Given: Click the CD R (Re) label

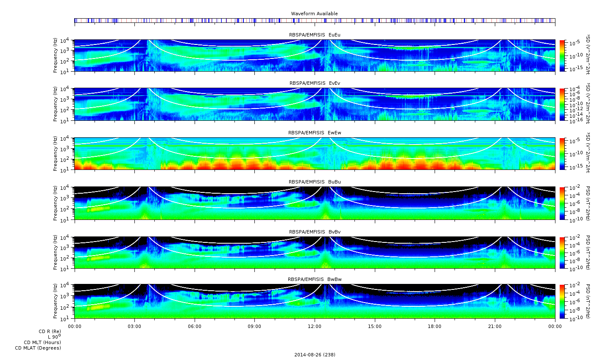Looking at the screenshot, I should 50,331.
